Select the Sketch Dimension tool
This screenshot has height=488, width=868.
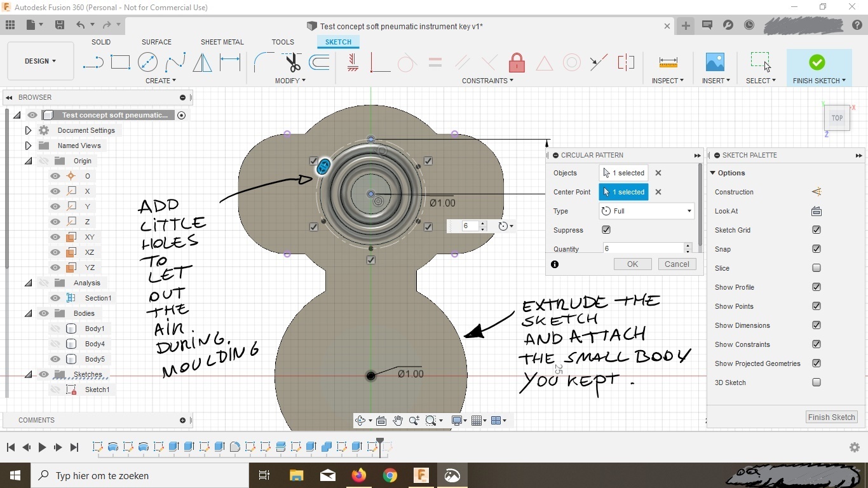pyautogui.click(x=230, y=62)
